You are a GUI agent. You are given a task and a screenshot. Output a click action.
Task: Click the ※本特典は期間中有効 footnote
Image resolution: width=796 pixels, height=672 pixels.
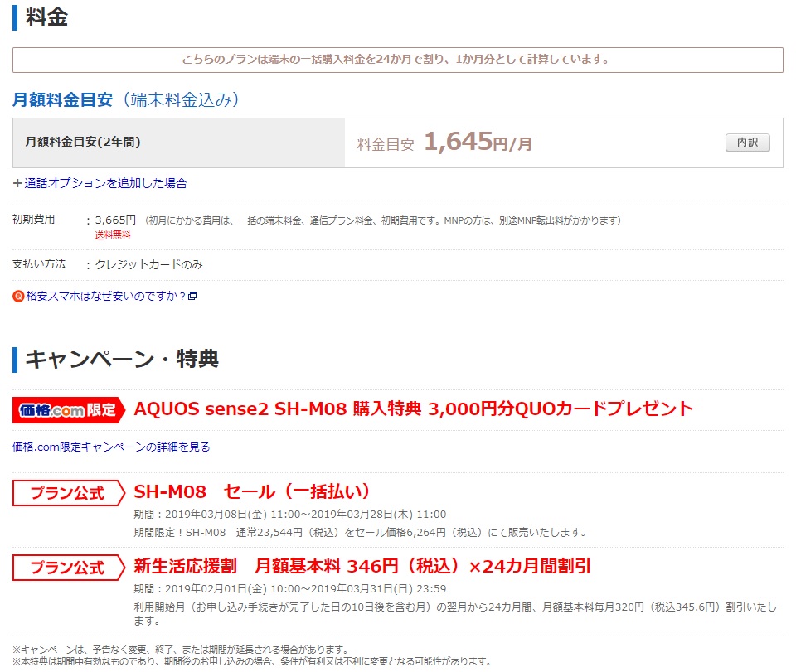click(x=252, y=661)
